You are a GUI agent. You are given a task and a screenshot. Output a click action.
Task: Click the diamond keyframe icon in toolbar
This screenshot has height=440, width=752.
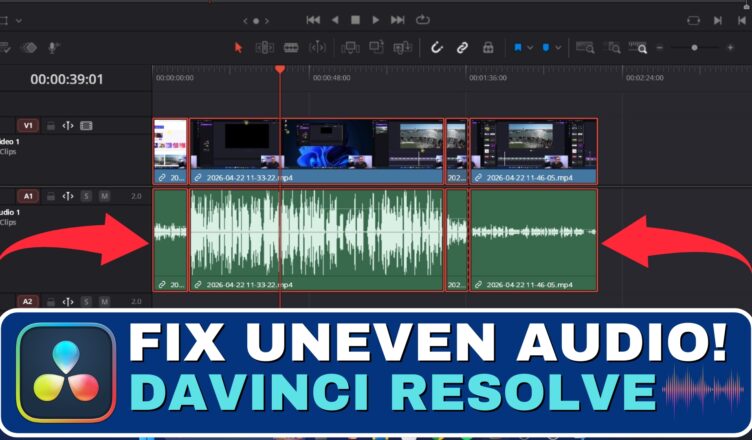point(30,48)
